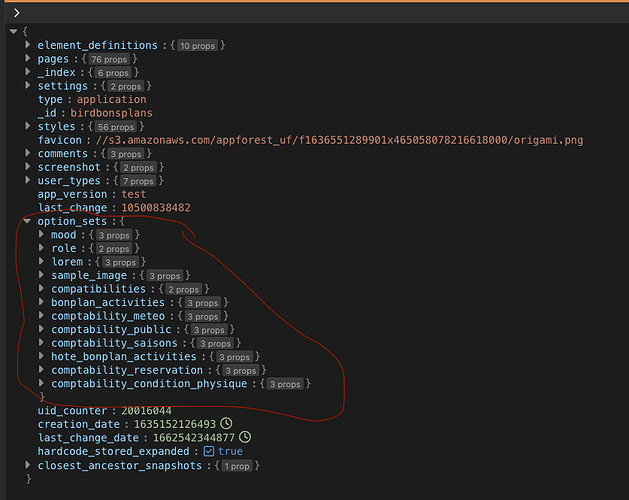Click the 'true' value of hardcode_stored_expanded

tap(230, 451)
